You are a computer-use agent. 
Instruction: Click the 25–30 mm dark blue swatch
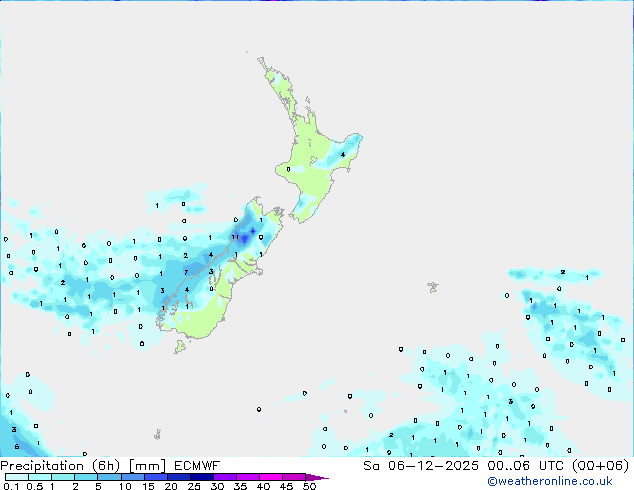coord(201,477)
